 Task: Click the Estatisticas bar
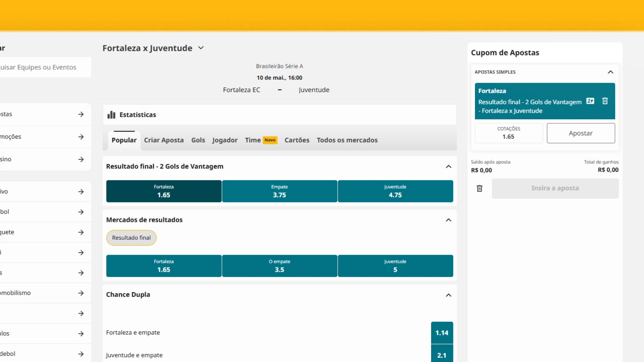pyautogui.click(x=279, y=115)
